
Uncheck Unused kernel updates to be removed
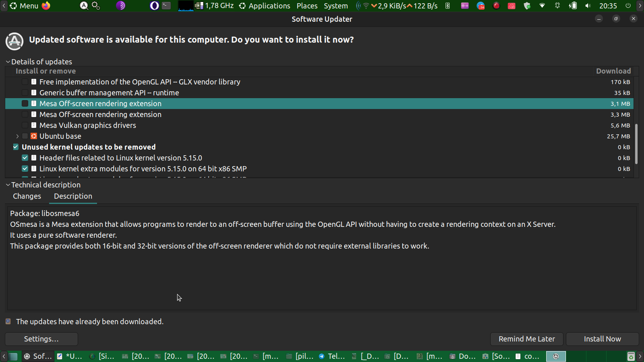click(x=16, y=147)
